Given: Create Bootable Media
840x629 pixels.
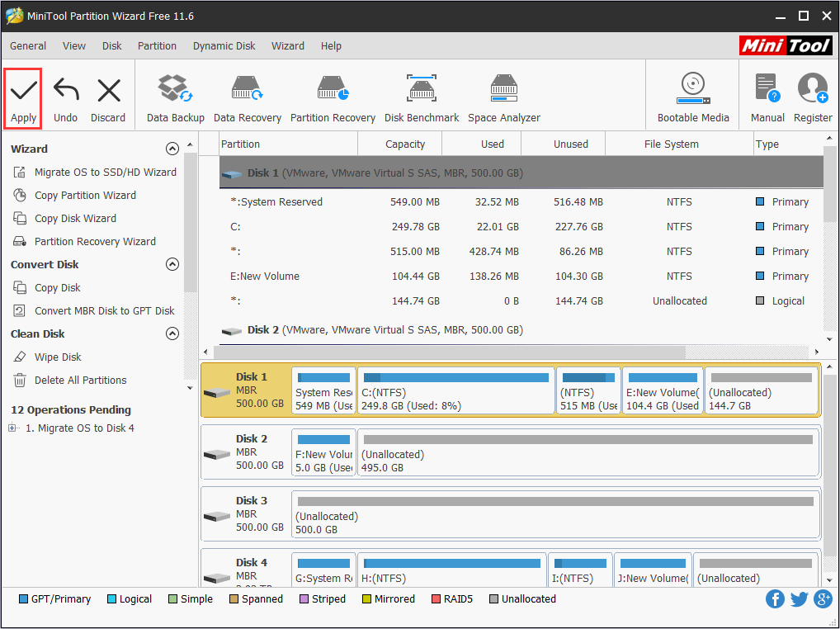Looking at the screenshot, I should coord(693,98).
